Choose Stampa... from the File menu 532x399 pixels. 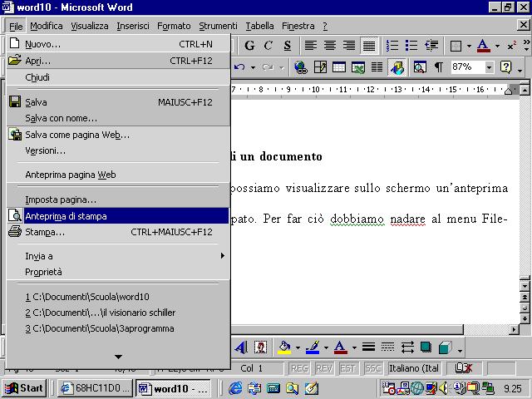pos(118,232)
